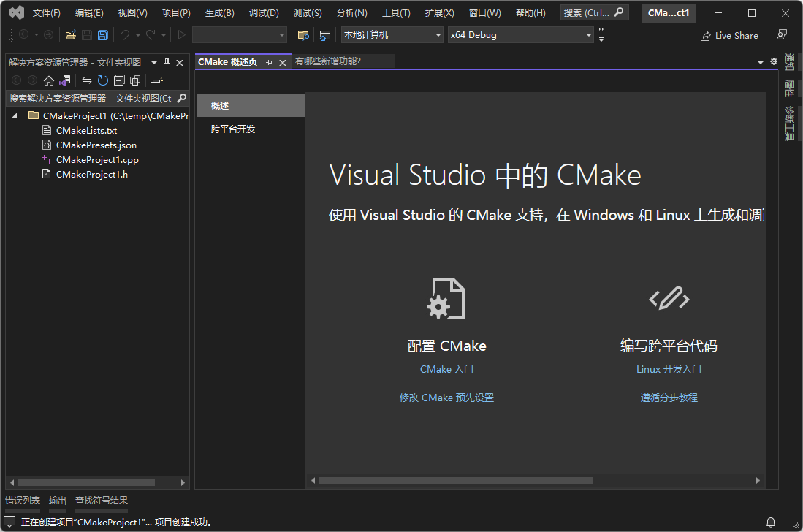The height and width of the screenshot is (532, 803).
Task: Refresh the Solution Explorer view
Action: click(103, 80)
